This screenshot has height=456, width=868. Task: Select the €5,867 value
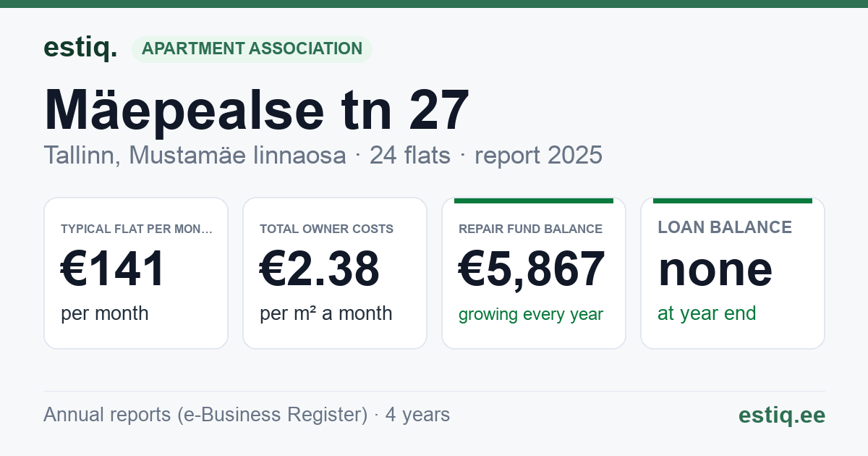pos(532,269)
